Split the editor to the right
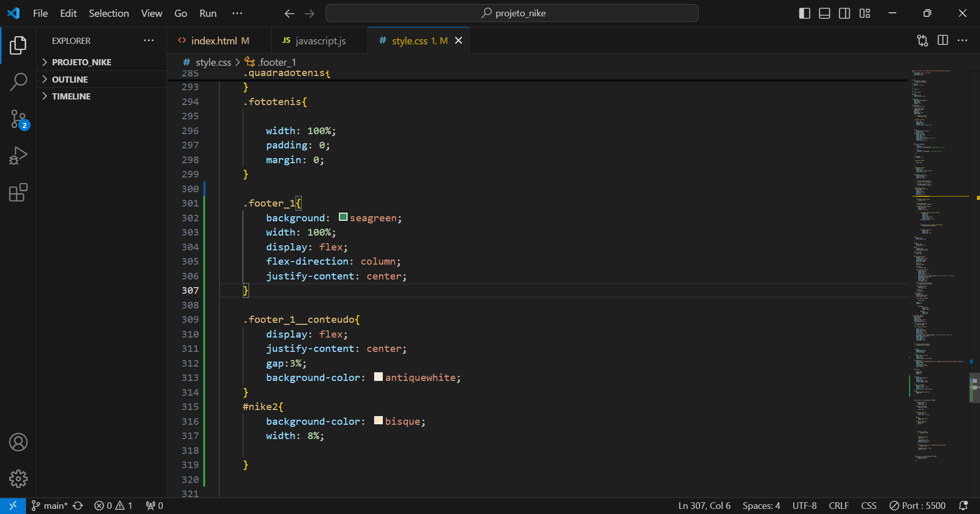 pyautogui.click(x=943, y=40)
